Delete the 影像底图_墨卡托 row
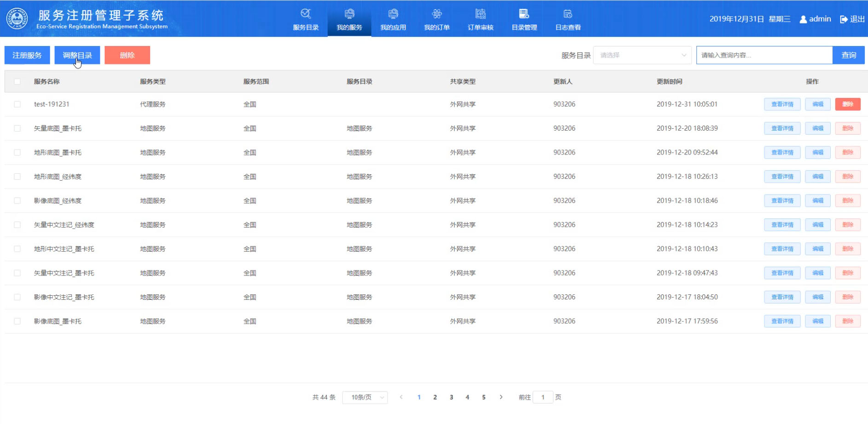The width and height of the screenshot is (868, 424). [x=848, y=321]
